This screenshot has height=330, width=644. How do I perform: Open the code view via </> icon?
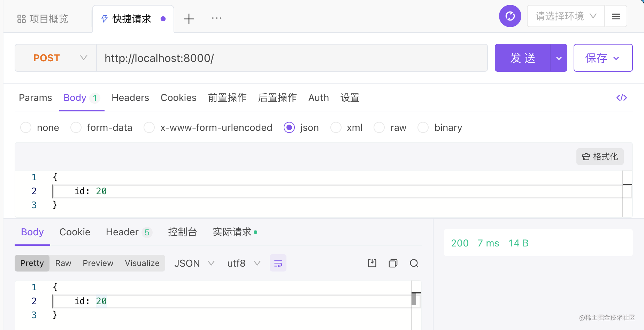621,98
